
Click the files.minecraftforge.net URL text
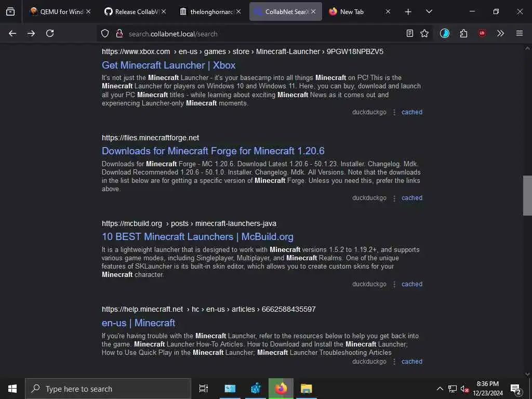150,138
